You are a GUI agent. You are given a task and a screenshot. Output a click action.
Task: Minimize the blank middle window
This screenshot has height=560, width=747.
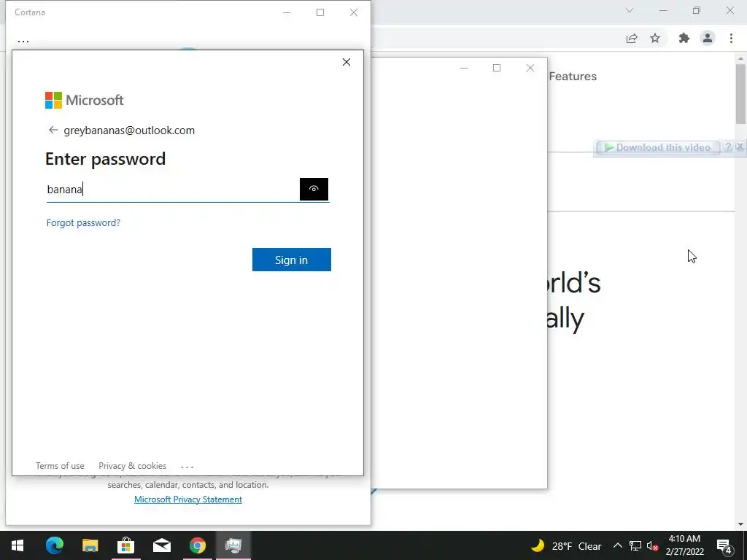click(x=464, y=68)
